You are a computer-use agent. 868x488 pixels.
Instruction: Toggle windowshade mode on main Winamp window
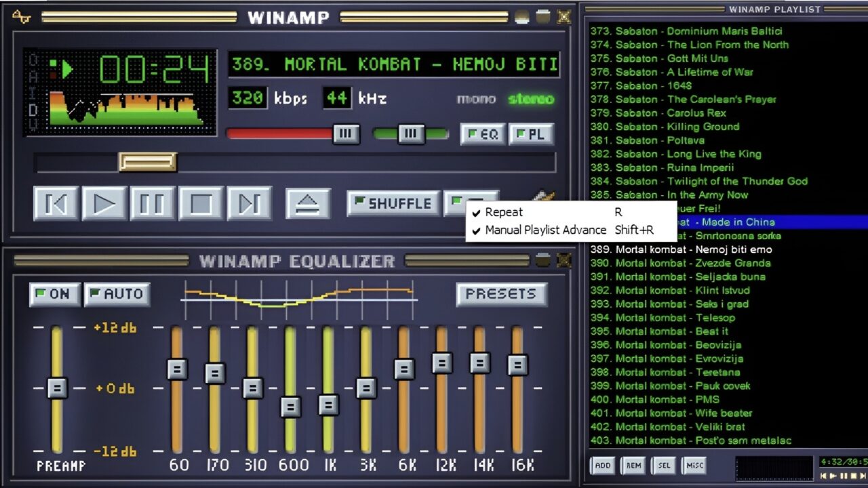[542, 17]
